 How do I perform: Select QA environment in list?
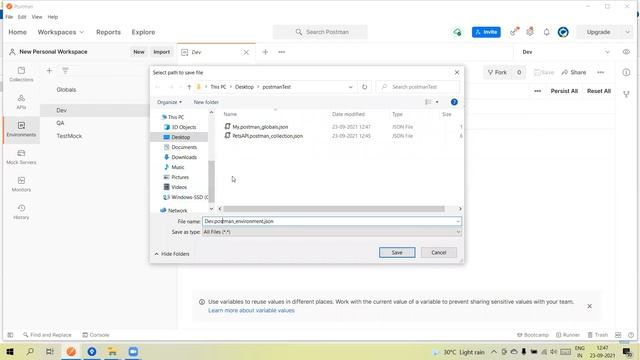pos(60,123)
